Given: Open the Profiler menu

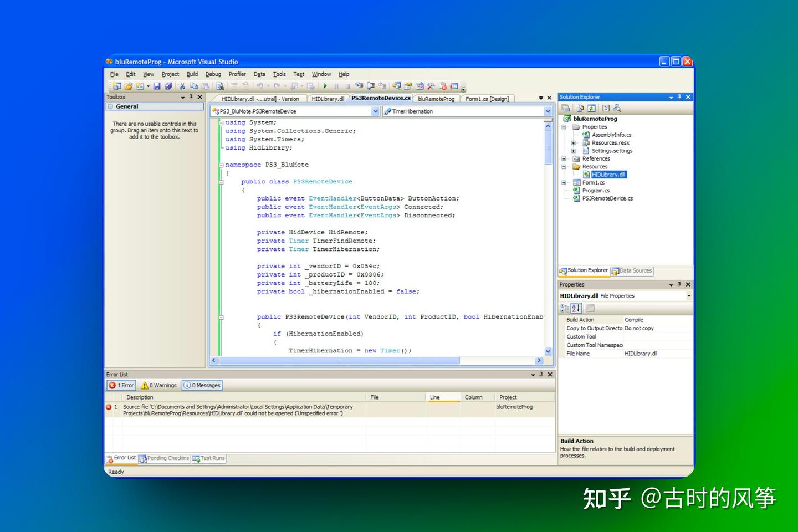Looking at the screenshot, I should tap(237, 74).
